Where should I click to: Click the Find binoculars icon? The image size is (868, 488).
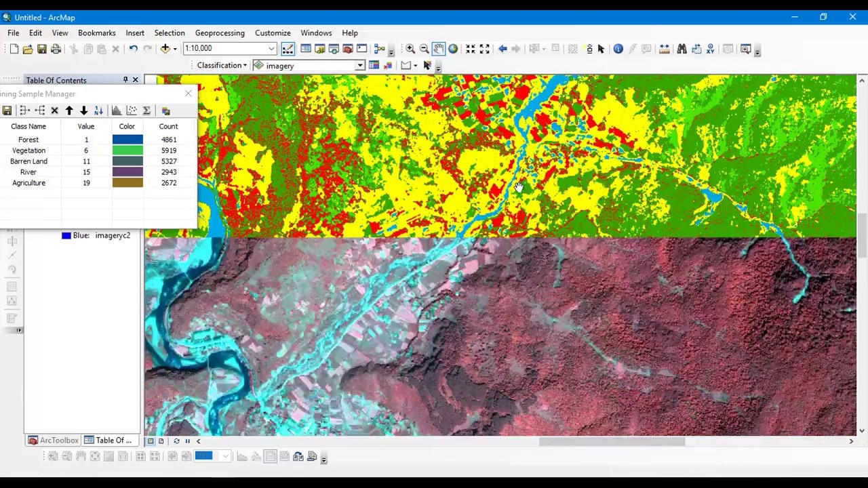tap(682, 49)
